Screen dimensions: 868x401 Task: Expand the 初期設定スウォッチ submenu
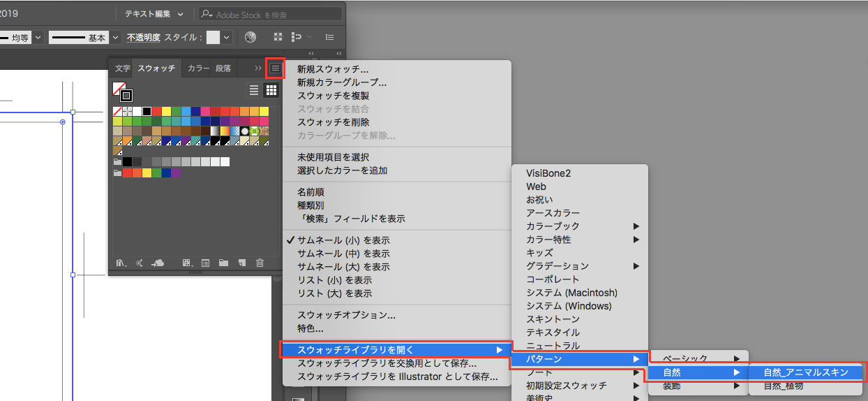pos(581,386)
